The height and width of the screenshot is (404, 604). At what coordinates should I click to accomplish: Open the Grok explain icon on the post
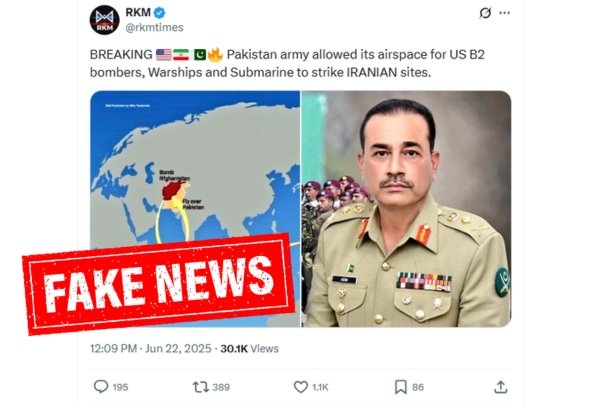pos(485,13)
